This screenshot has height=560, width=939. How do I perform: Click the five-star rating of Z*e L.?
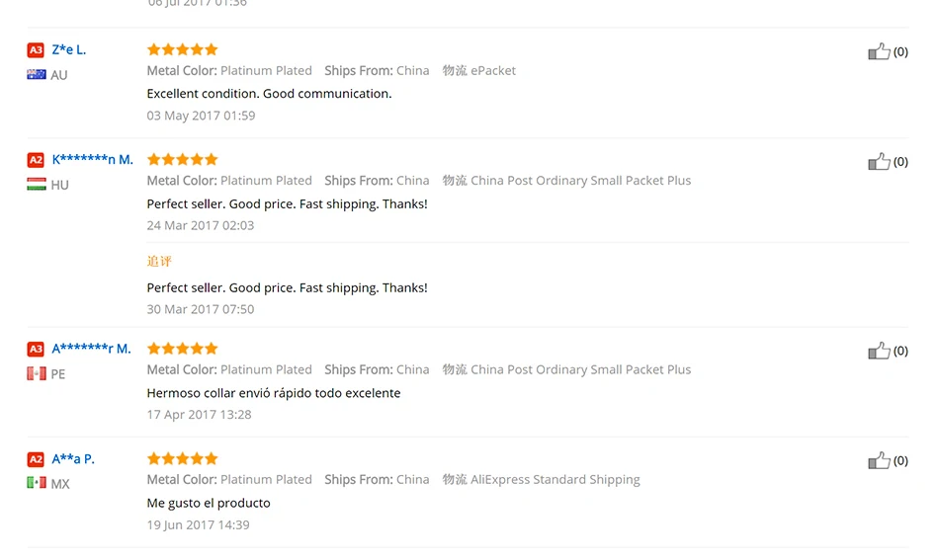point(182,49)
